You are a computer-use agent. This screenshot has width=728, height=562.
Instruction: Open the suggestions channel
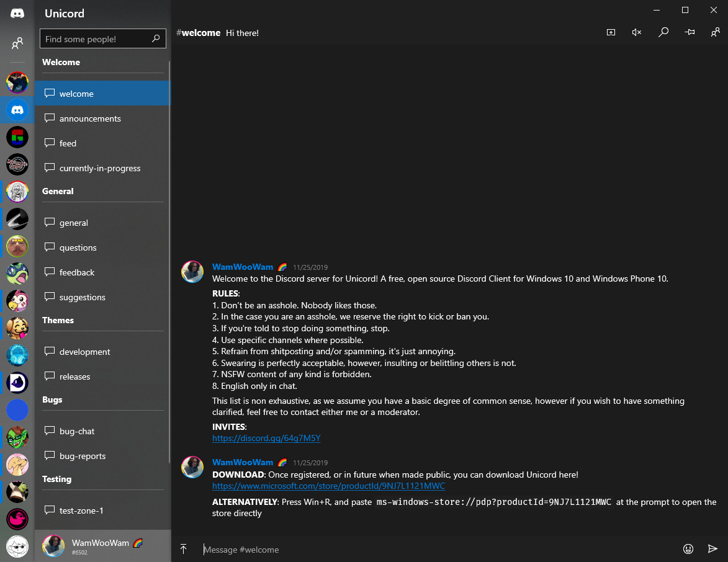pyautogui.click(x=103, y=297)
